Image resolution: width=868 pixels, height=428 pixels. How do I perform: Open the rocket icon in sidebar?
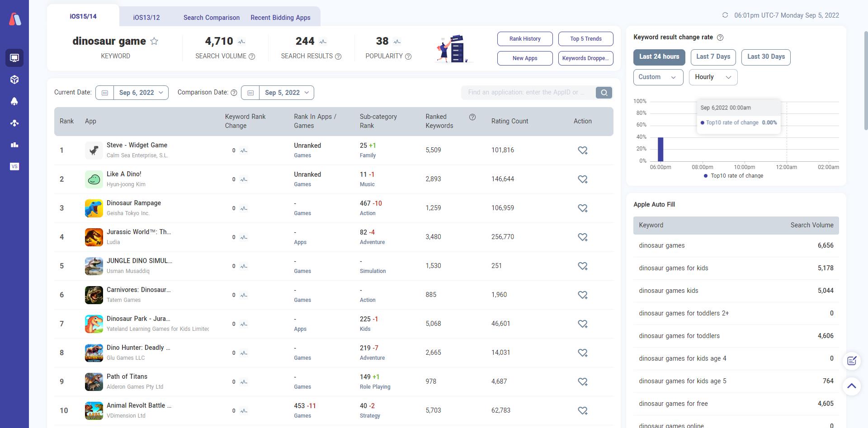tap(14, 101)
